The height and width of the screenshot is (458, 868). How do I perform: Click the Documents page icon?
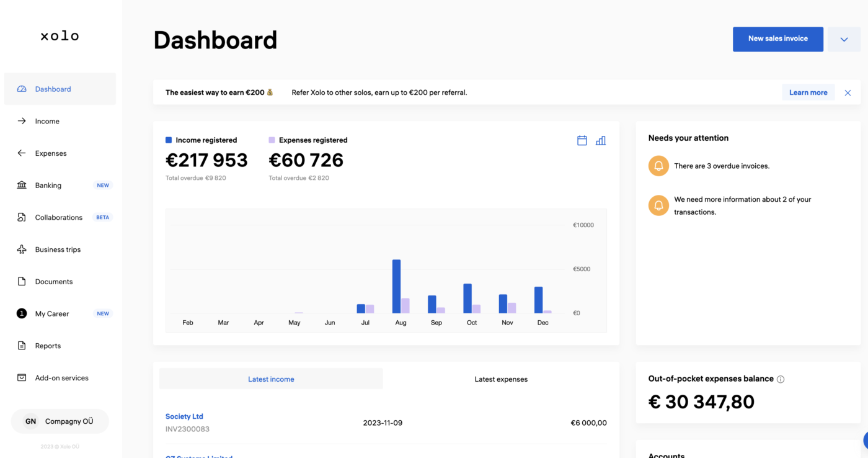pyautogui.click(x=22, y=282)
